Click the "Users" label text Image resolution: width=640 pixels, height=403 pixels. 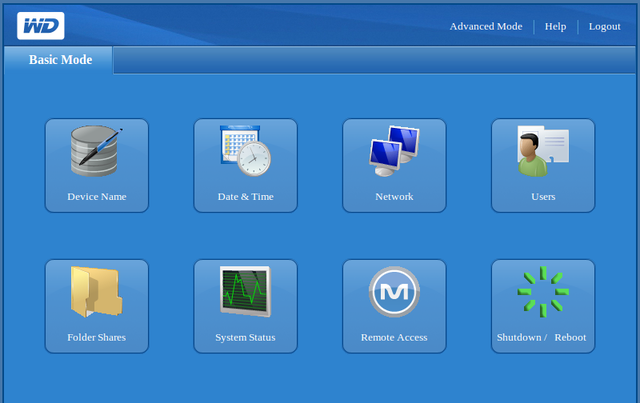point(543,197)
